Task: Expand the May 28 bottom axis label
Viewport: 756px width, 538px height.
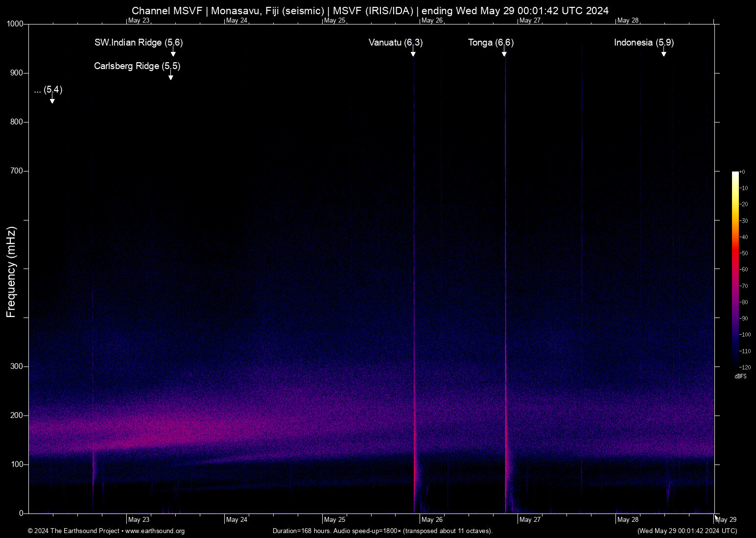Action: pyautogui.click(x=627, y=519)
